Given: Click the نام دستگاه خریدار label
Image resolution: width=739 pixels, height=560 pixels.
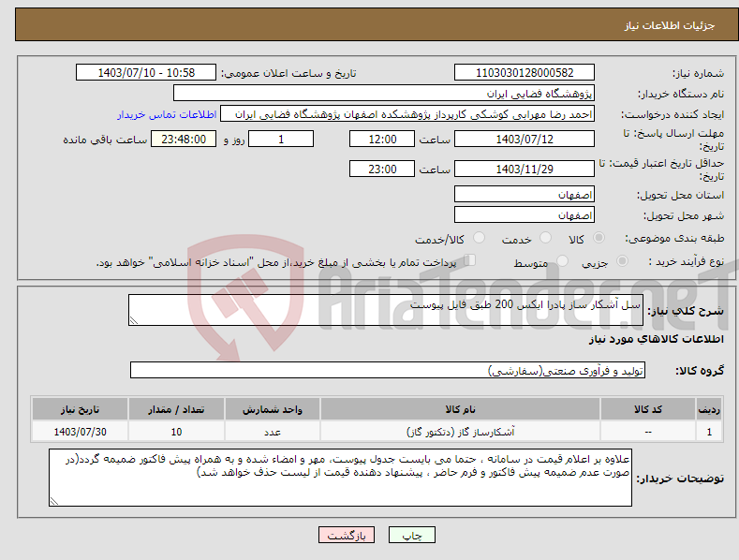Looking at the screenshot, I should pos(681,95).
